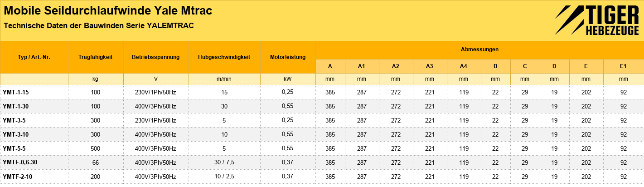The height and width of the screenshot is (187, 644).
Task: Click the YMTF-0,6-30 row label
Action: coord(34,162)
